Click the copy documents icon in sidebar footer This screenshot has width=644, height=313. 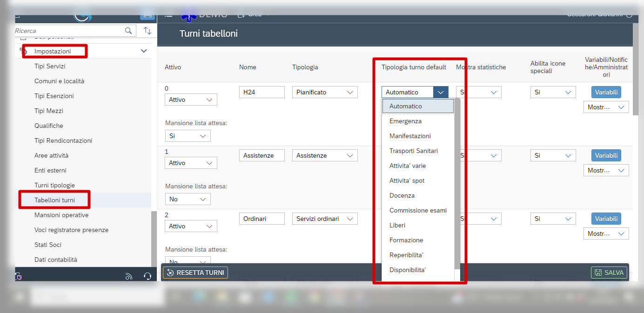pos(19,276)
